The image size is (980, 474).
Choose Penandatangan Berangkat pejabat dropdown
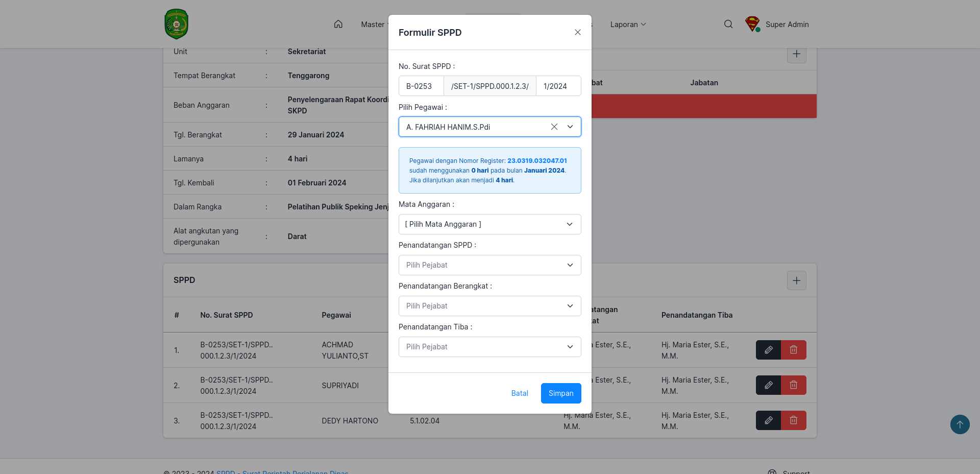pos(489,306)
